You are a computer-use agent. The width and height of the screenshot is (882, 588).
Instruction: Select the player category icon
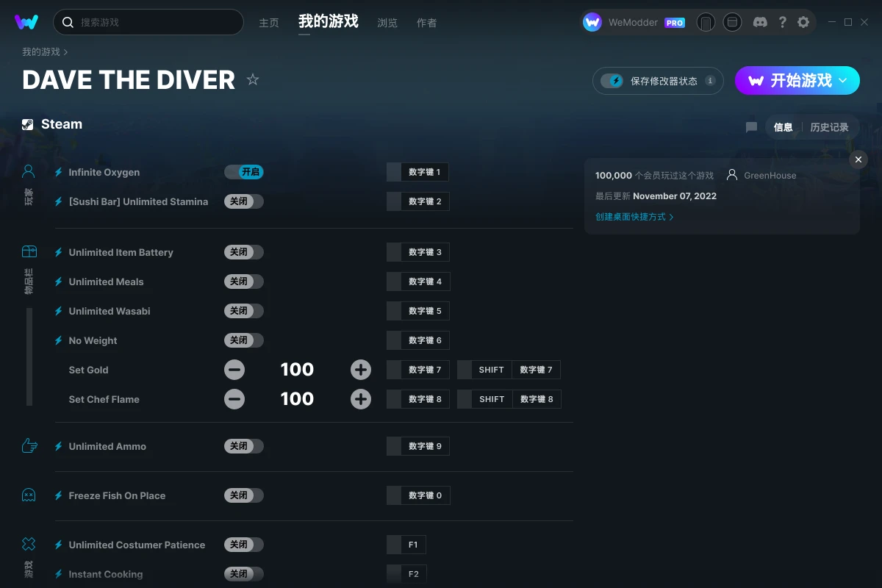click(x=29, y=172)
